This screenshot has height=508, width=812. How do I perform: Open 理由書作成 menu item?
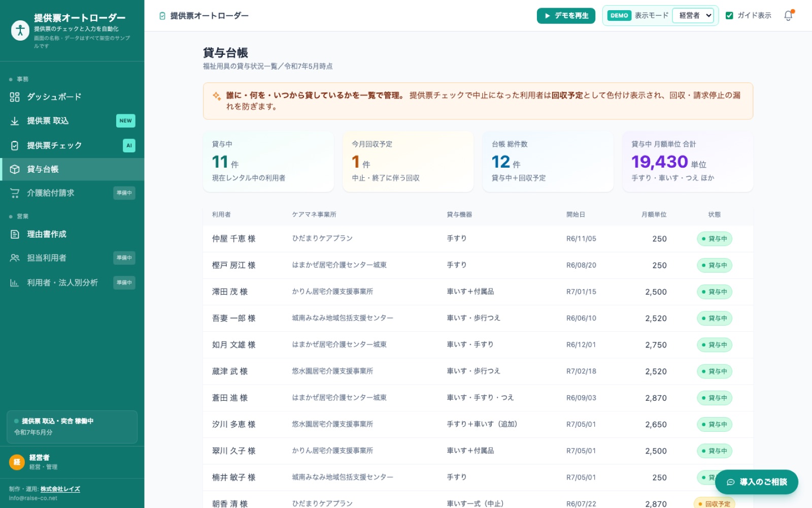(x=72, y=234)
